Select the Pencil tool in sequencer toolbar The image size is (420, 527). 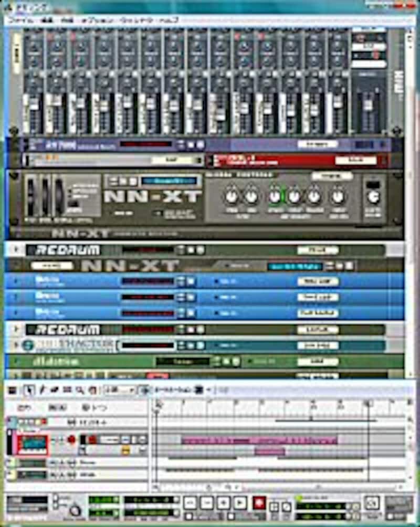click(x=43, y=390)
